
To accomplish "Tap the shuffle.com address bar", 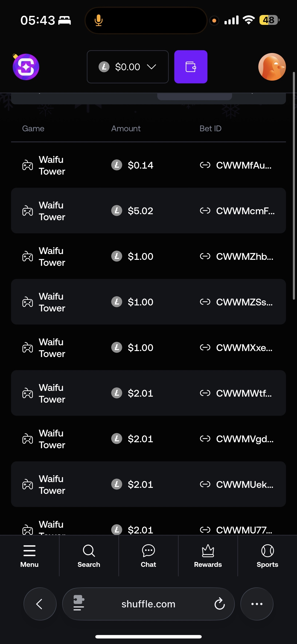I will [x=148, y=604].
